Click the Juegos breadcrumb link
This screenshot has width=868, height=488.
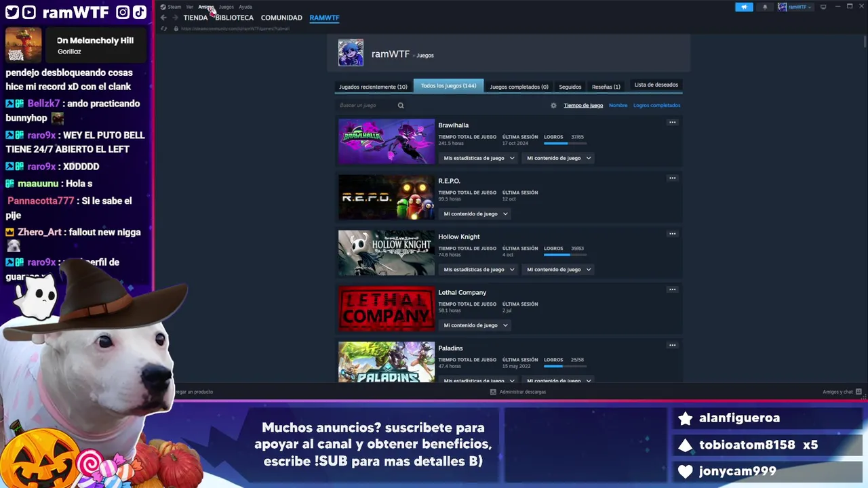[425, 56]
